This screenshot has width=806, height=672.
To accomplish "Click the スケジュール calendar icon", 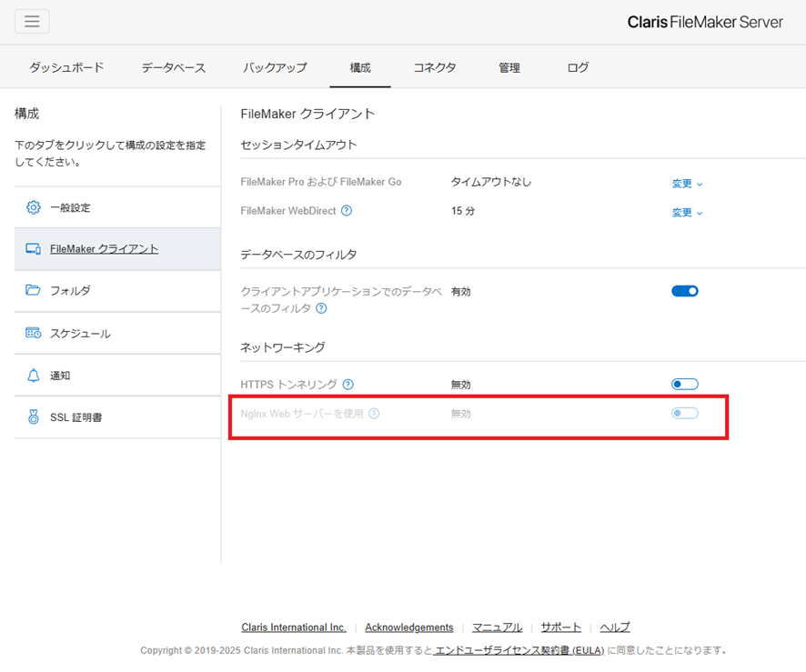I will coord(34,333).
